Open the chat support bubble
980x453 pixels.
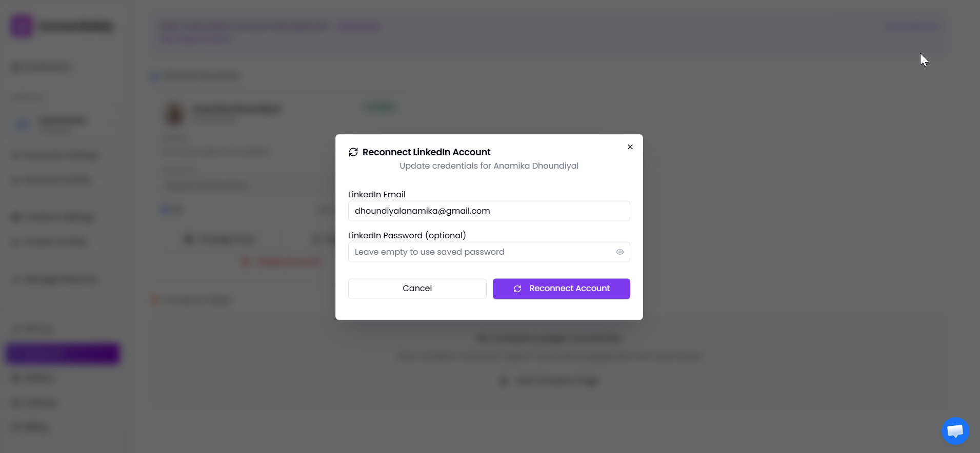(x=955, y=431)
